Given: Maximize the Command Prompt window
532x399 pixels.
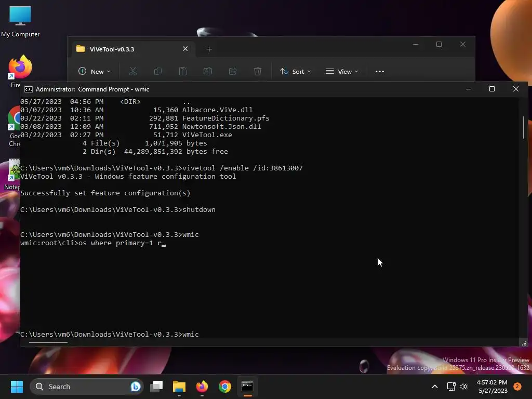Looking at the screenshot, I should [492, 89].
